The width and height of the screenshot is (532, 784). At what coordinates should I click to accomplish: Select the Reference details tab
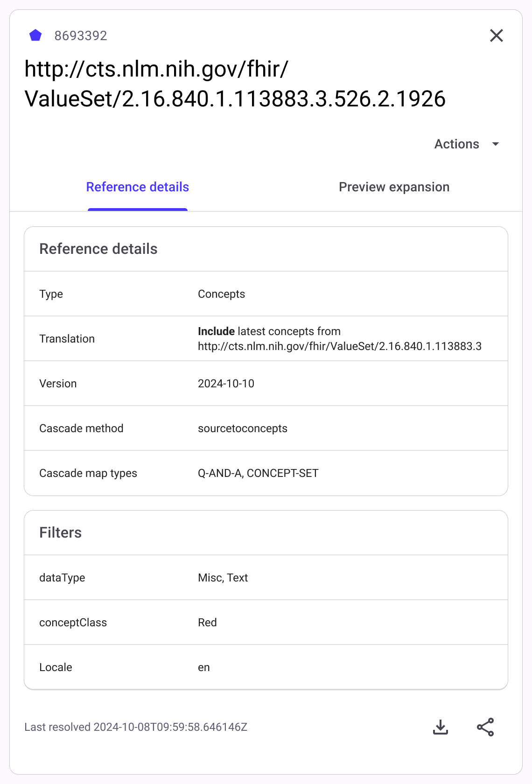coord(138,187)
